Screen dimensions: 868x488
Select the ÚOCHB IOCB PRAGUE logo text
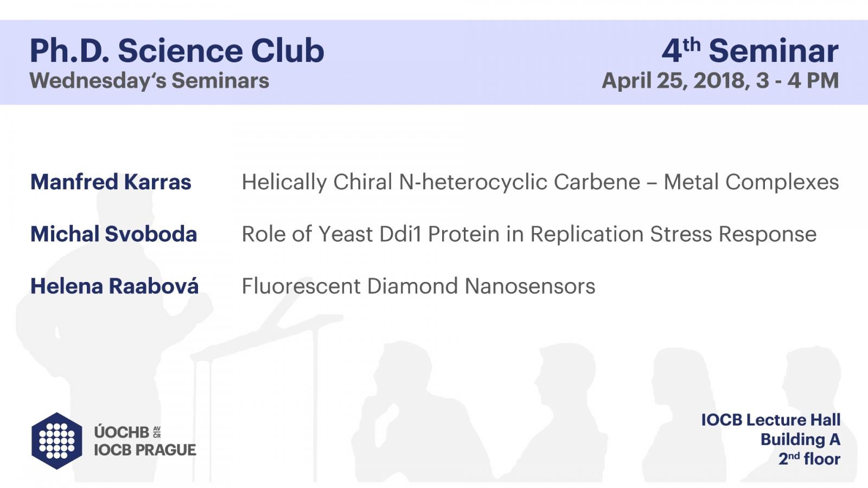[x=145, y=441]
